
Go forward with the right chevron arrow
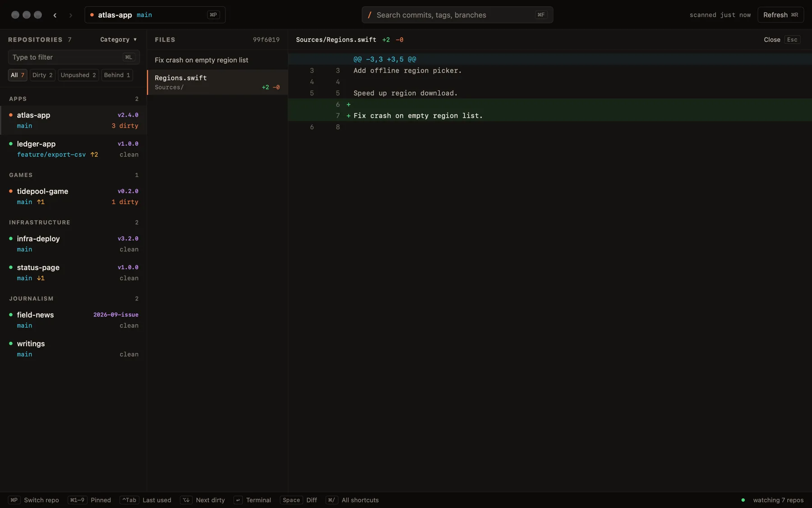click(x=70, y=15)
